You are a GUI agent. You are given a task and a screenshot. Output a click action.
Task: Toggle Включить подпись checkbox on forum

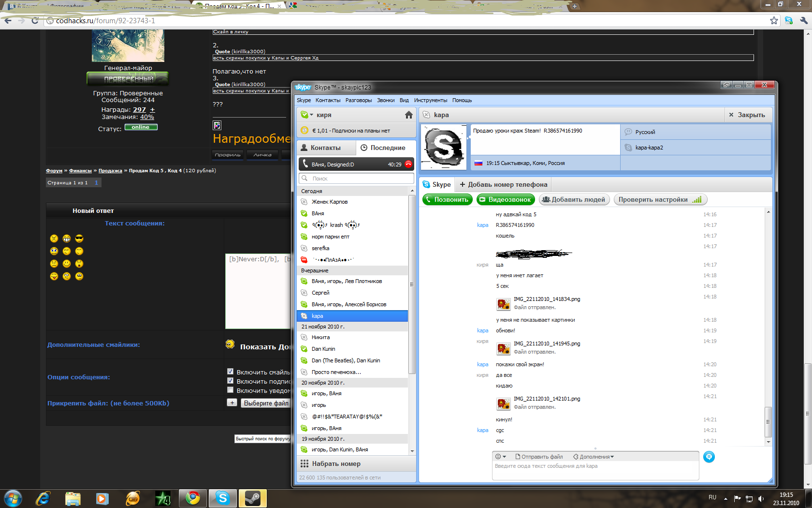(x=231, y=381)
